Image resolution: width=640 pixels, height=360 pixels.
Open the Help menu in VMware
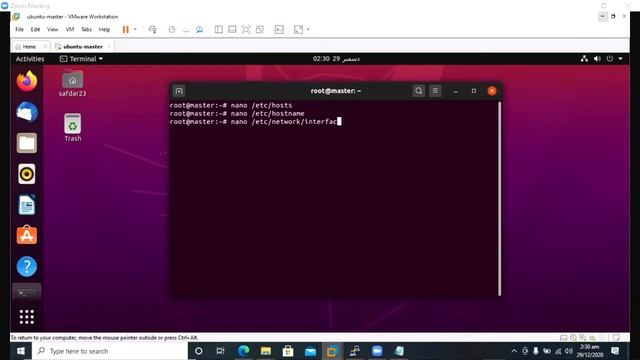[x=104, y=29]
